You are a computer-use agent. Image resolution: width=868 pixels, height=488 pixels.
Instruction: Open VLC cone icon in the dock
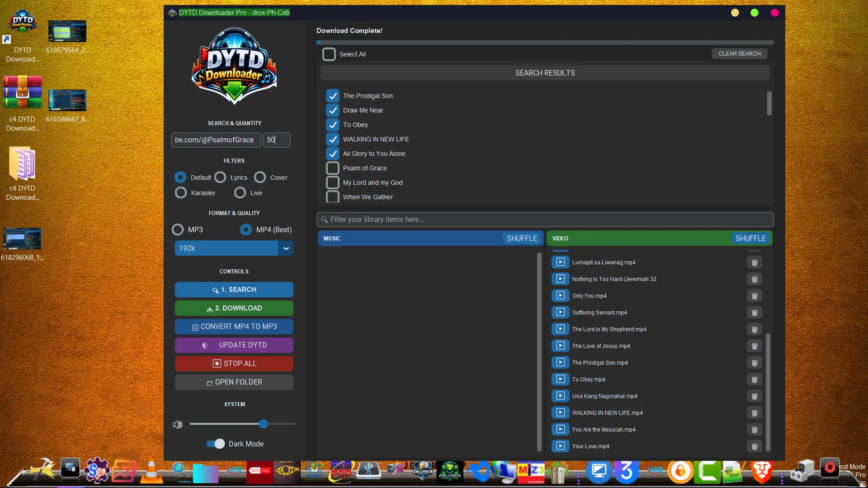point(151,472)
